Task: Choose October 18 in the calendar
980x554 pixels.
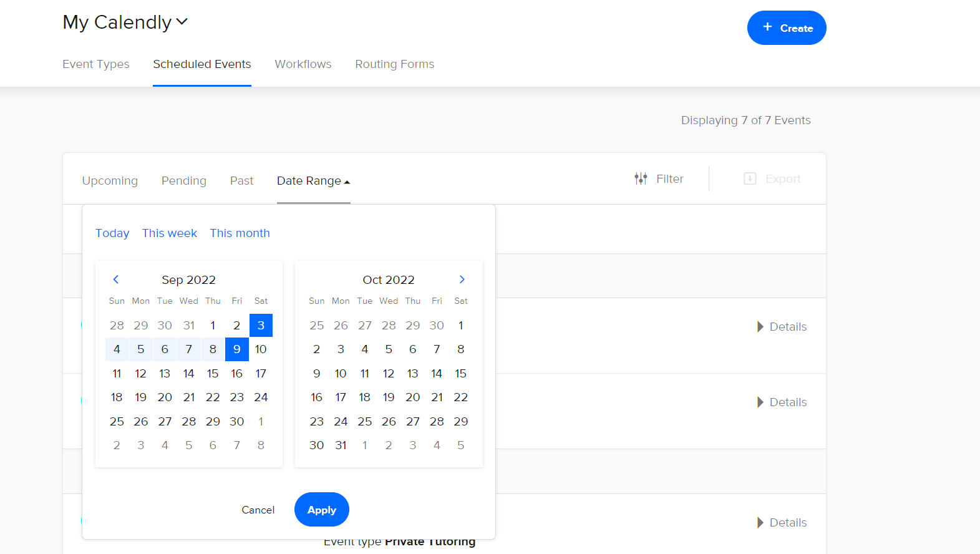Action: pos(365,397)
